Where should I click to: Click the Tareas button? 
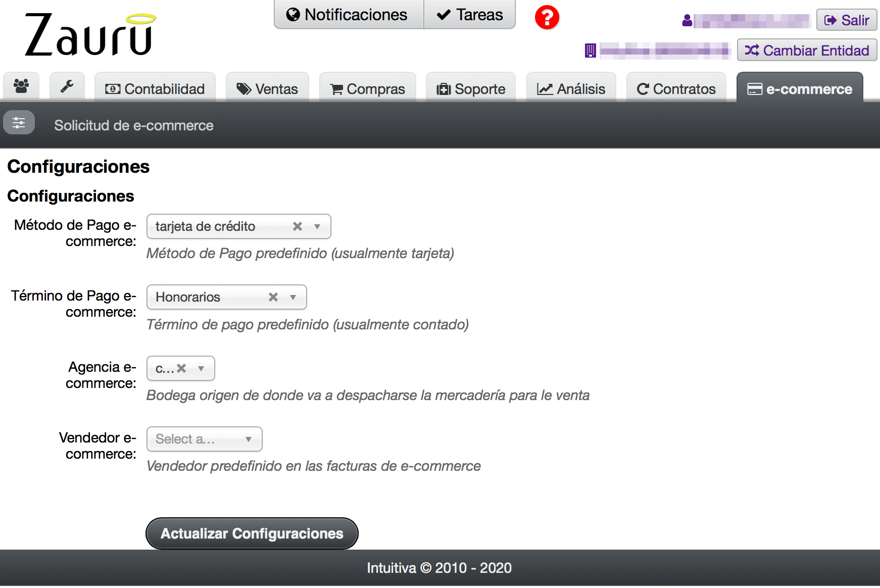point(469,15)
